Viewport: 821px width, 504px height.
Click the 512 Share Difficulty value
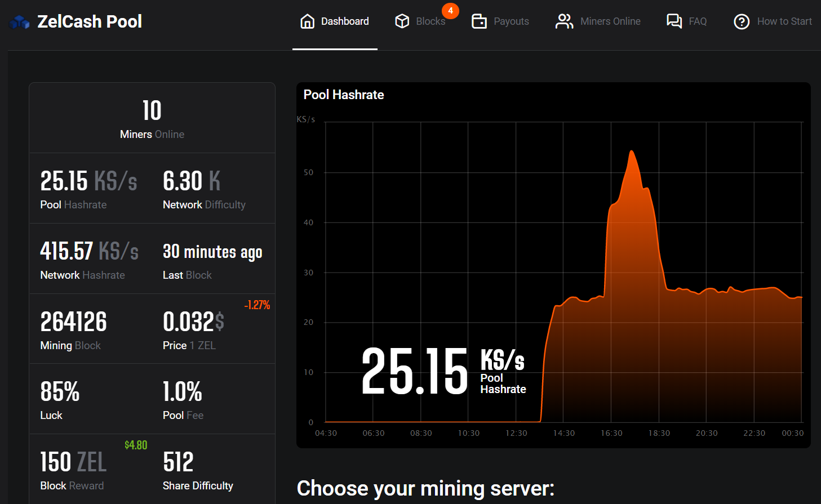click(178, 462)
